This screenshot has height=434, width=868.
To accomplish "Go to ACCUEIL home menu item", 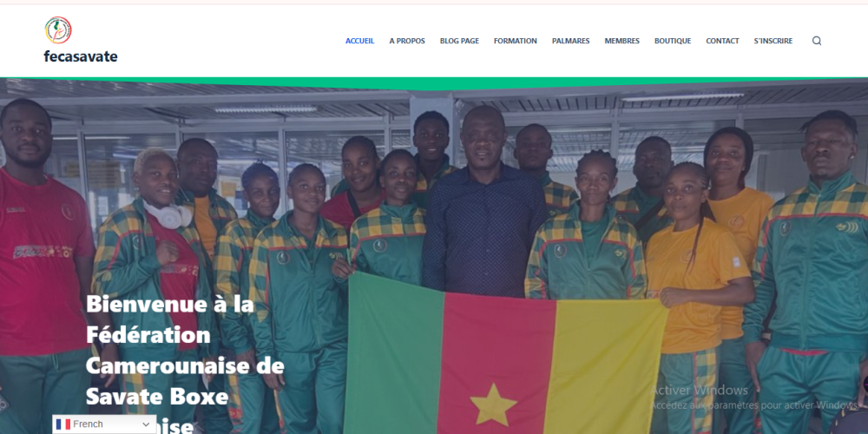I will [x=360, y=41].
